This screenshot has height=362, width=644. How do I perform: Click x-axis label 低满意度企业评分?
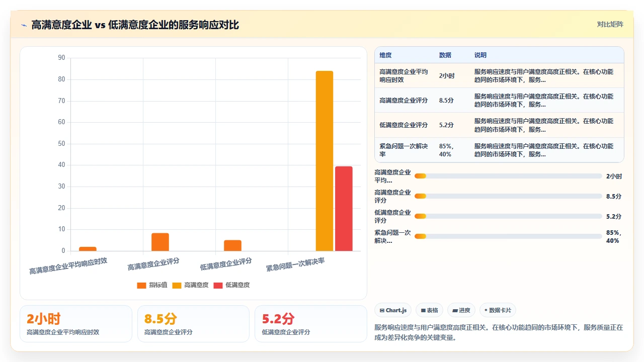[x=226, y=264]
